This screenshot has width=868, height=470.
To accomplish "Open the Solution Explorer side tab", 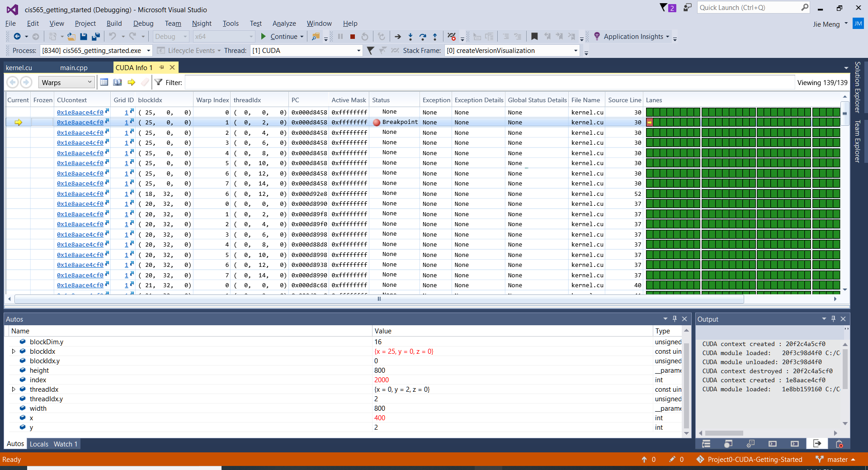I will [x=857, y=87].
